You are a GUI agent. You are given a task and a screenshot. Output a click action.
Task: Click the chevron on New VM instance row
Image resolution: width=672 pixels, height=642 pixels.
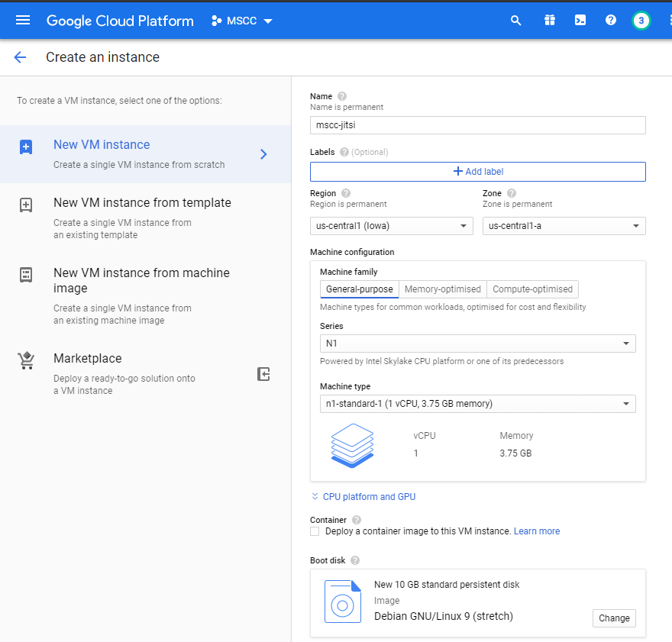point(263,154)
